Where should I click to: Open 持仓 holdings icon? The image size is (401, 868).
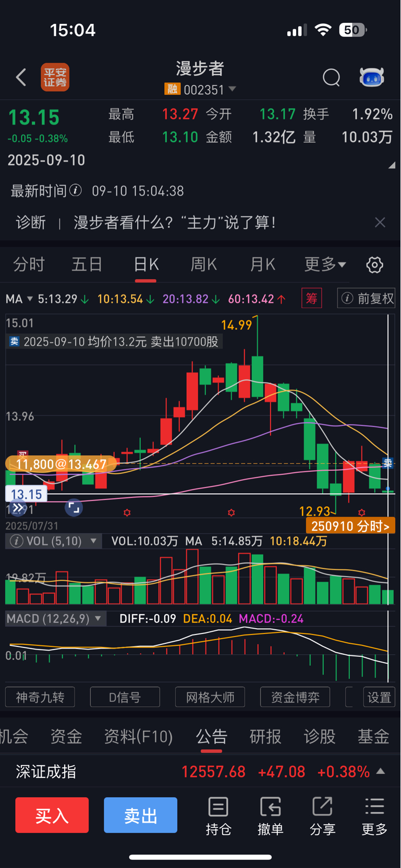click(218, 816)
